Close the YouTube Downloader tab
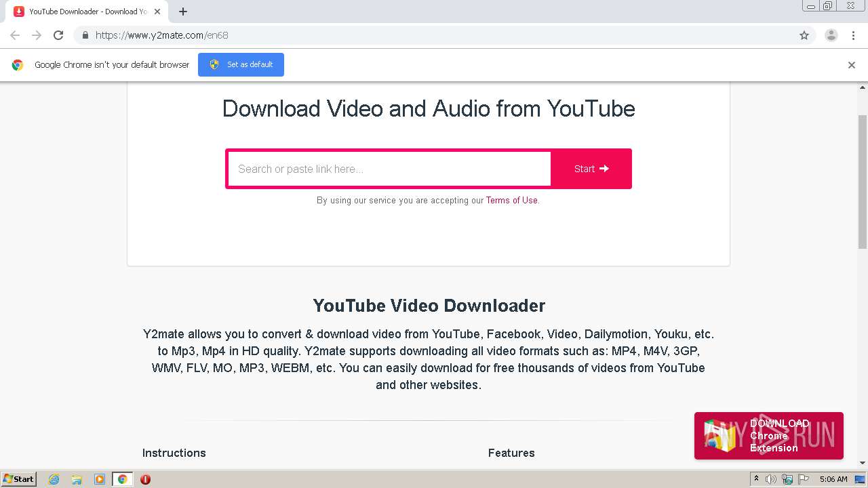The width and height of the screenshot is (868, 488). click(x=157, y=12)
